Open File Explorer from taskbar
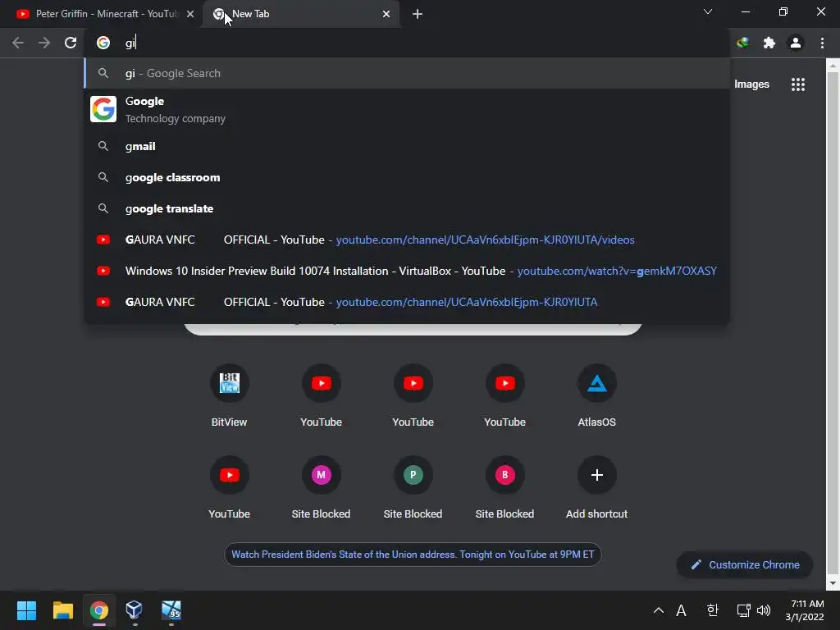This screenshot has width=840, height=630. [x=62, y=610]
